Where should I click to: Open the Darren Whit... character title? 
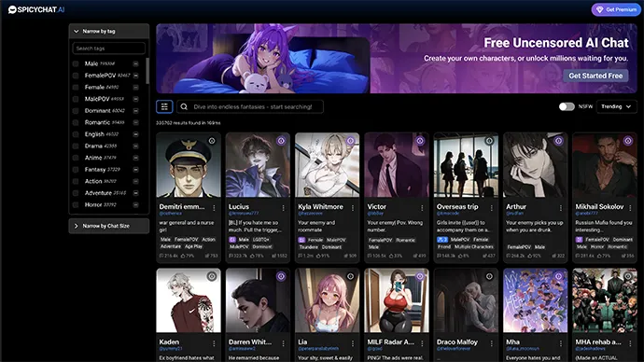click(250, 341)
